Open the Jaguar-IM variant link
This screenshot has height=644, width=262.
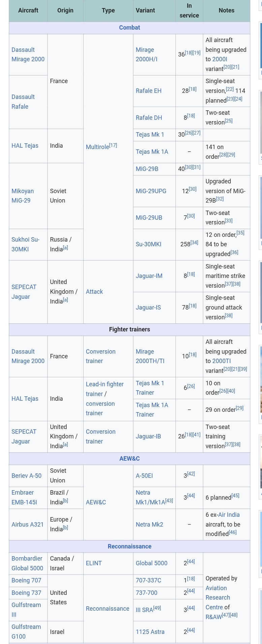coord(149,276)
